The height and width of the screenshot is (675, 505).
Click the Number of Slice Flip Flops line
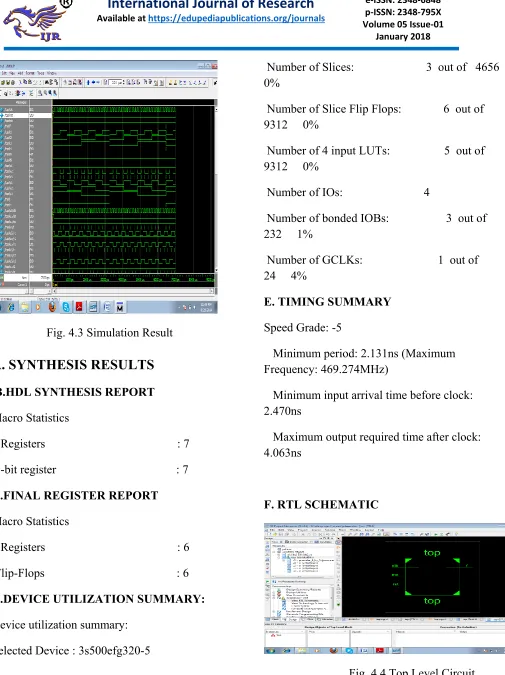[x=374, y=116]
